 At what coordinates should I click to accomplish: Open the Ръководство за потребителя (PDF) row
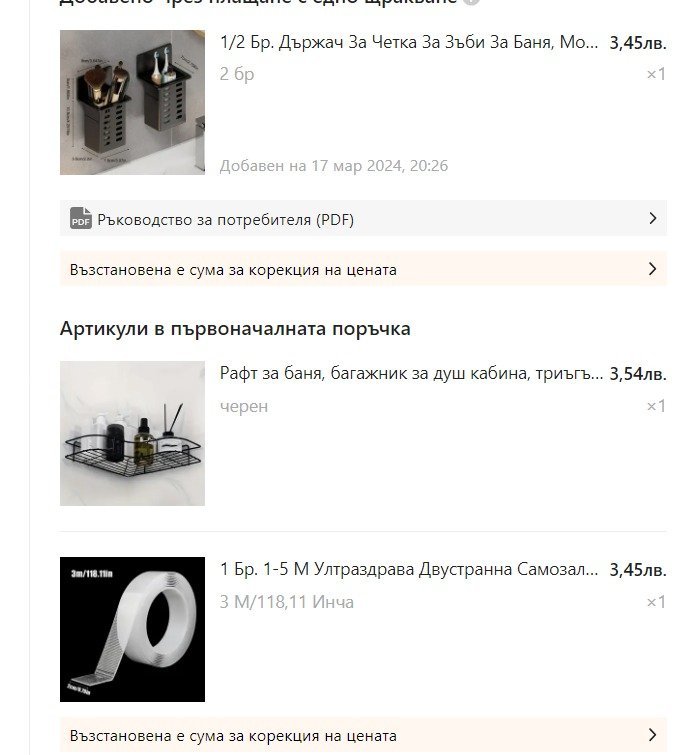[x=363, y=219]
